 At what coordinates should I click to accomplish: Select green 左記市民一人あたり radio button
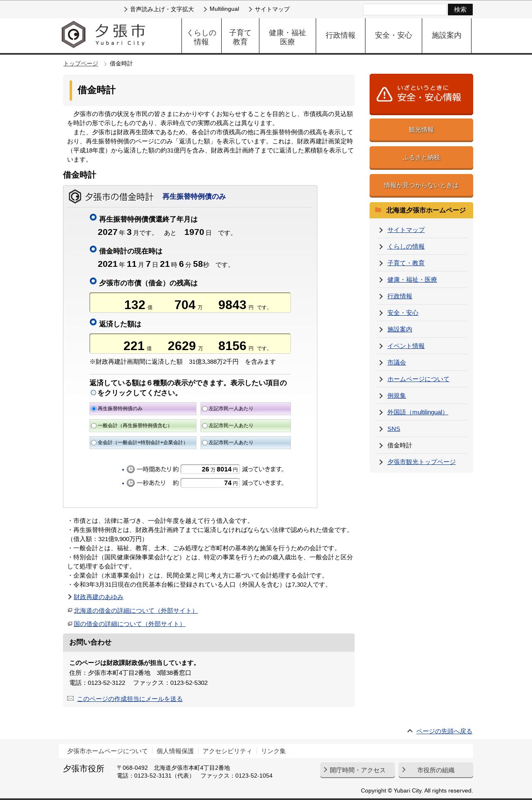[205, 425]
